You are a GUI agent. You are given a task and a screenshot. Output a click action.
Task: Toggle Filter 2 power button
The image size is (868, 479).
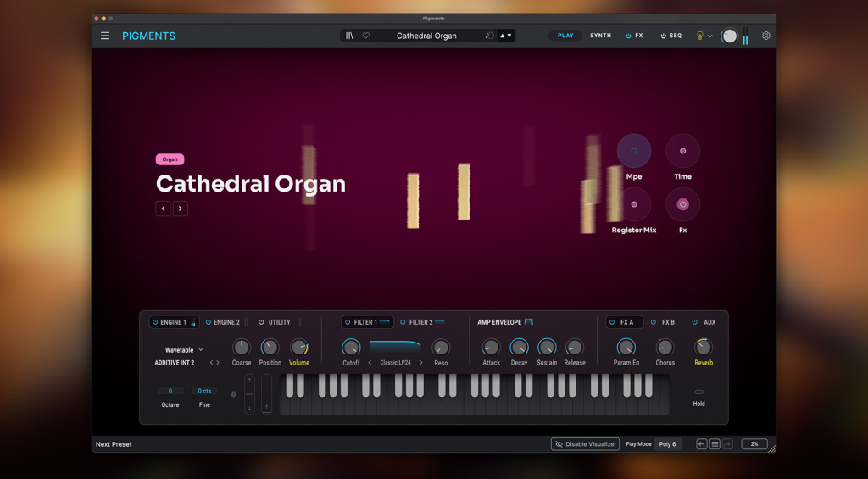tap(403, 322)
